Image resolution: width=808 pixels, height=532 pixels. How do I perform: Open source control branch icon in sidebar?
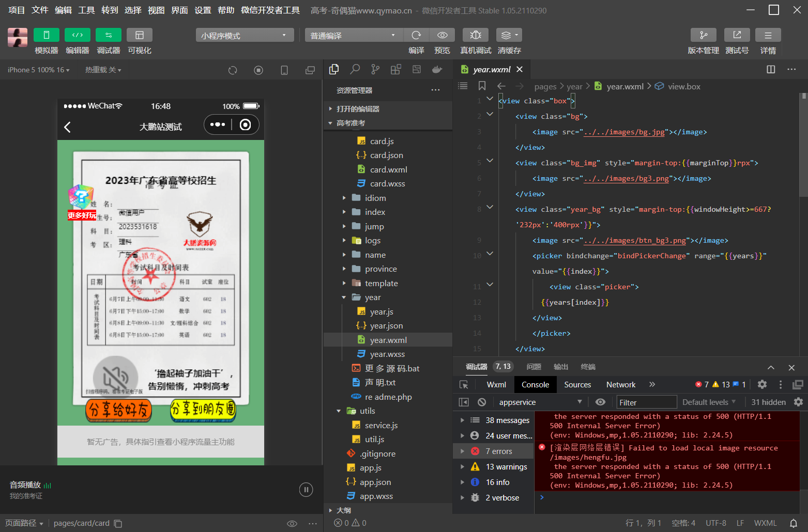point(375,69)
